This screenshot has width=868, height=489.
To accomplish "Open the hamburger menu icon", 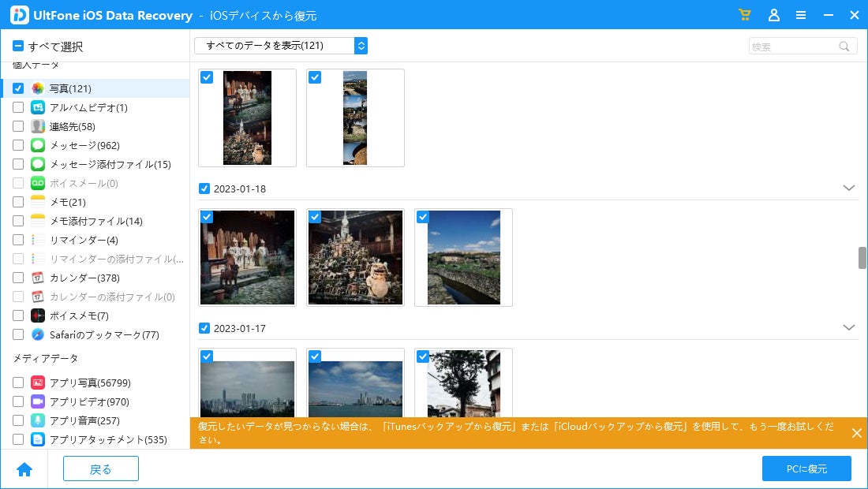I will tap(800, 16).
